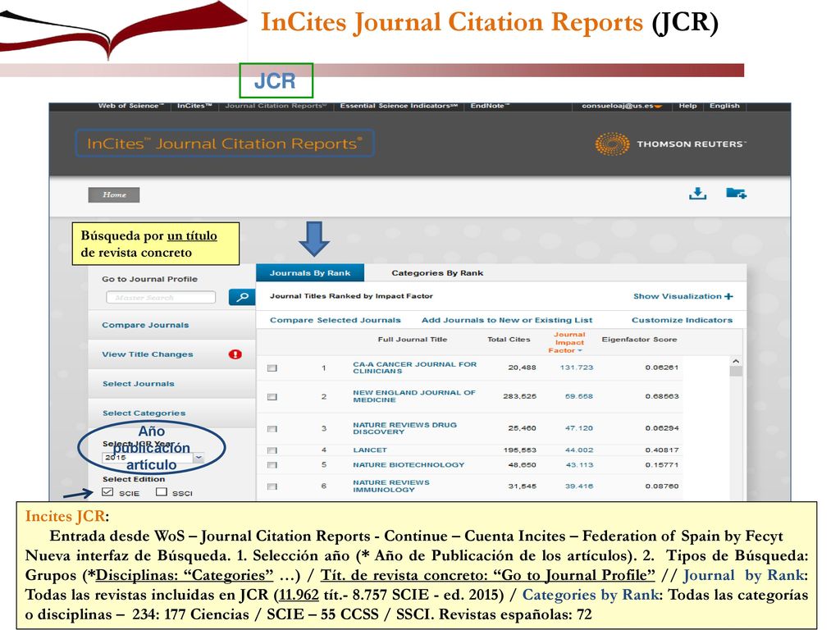Tick checkbox for CA-A Cancer Journal for Clinicians
Screen dimensions: 840x630
pyautogui.click(x=272, y=368)
